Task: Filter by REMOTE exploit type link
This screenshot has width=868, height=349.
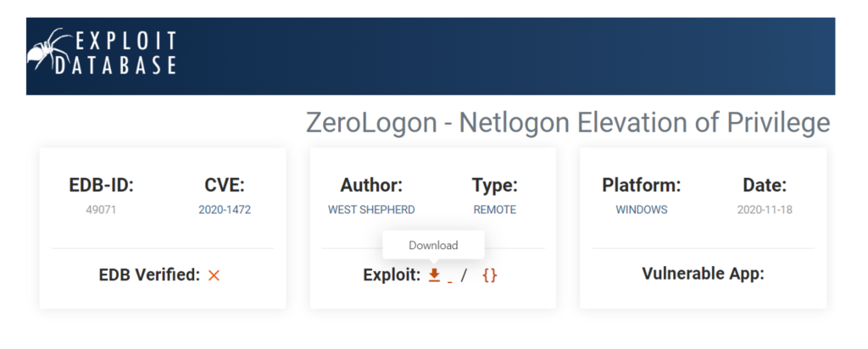Action: 494,209
